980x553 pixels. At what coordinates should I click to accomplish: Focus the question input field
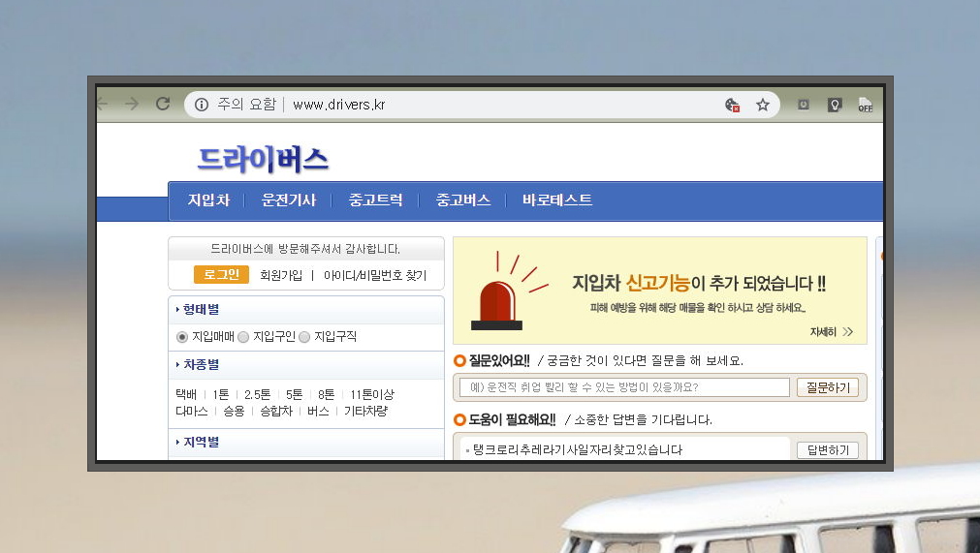point(624,387)
